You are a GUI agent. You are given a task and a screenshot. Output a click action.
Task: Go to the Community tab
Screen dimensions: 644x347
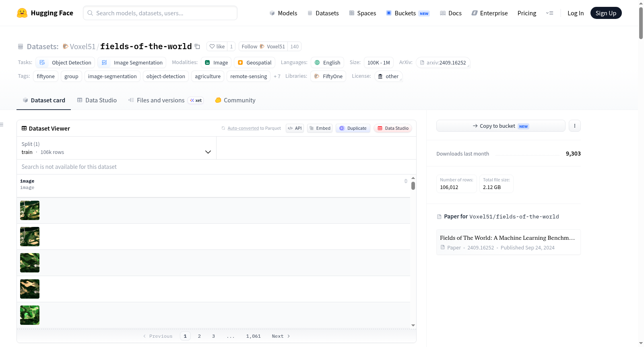pos(235,100)
